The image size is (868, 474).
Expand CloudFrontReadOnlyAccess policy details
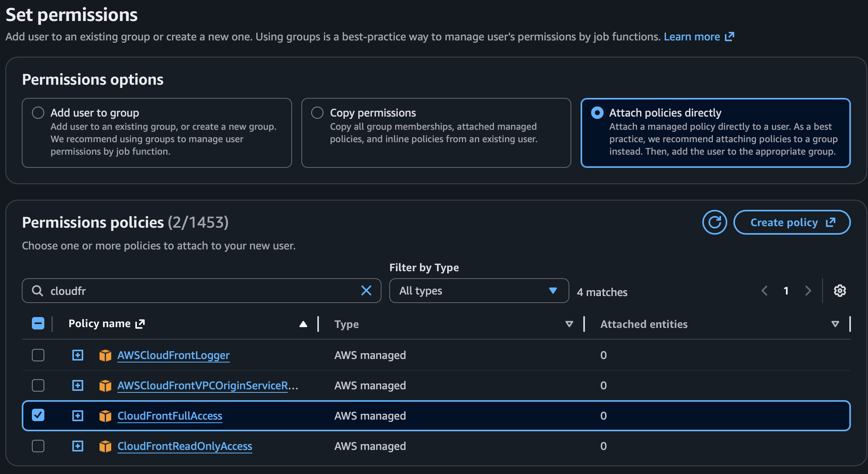point(78,446)
